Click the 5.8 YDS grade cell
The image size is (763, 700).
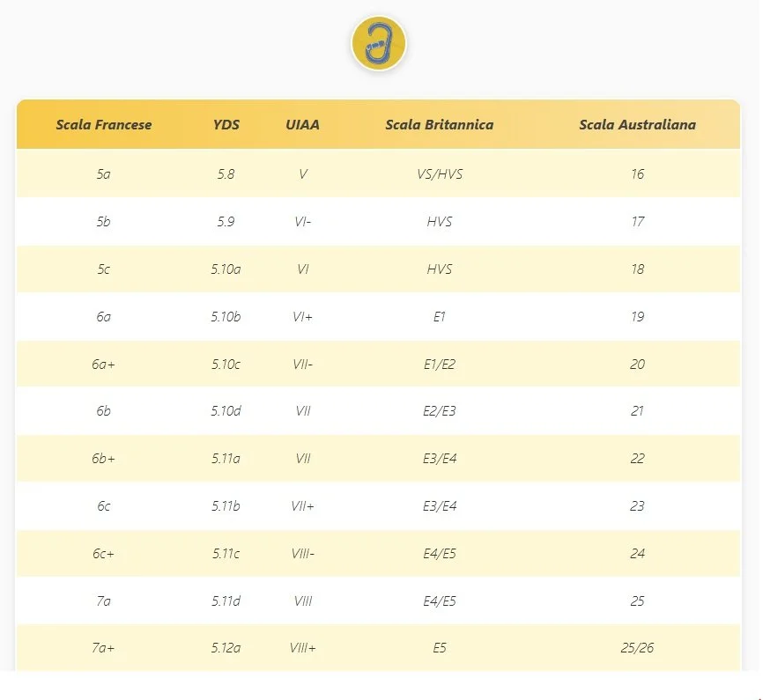[226, 174]
